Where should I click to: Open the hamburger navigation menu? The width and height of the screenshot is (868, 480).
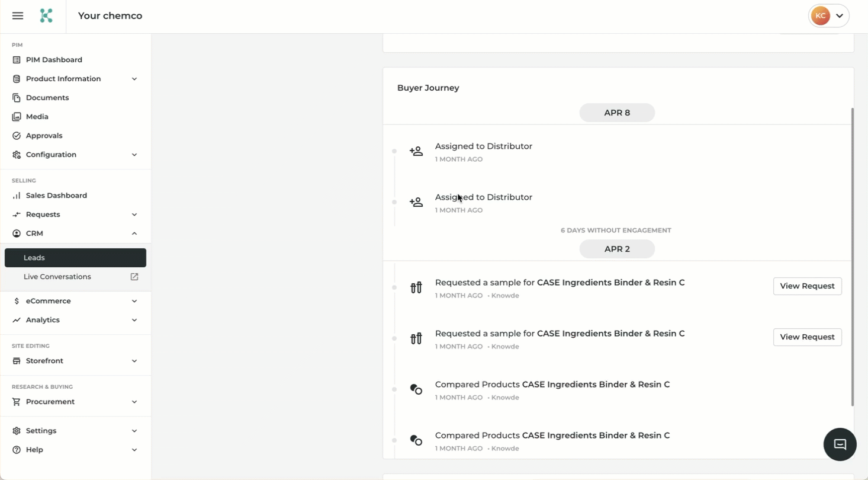tap(18, 16)
